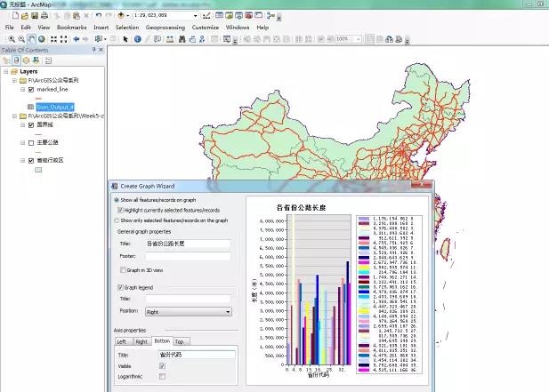Enable Graph in 3D view checkbox

(x=123, y=269)
